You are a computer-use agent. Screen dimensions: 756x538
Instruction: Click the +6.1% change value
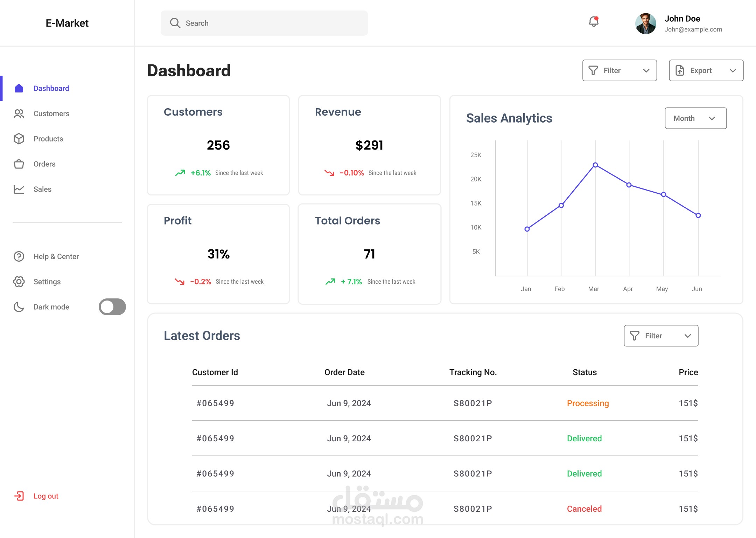coord(201,173)
